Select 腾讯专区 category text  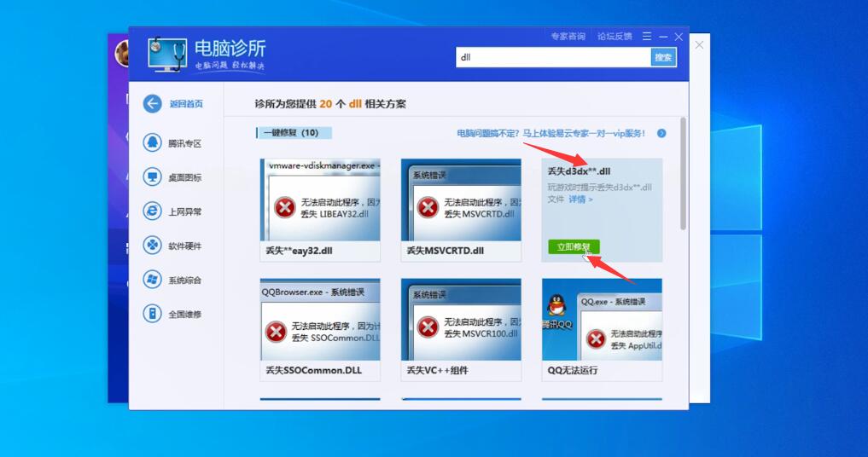tap(185, 144)
